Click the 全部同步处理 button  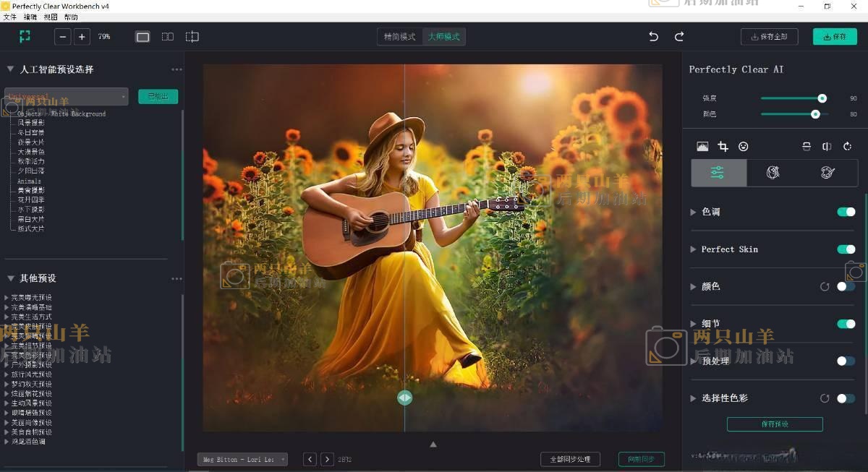(x=570, y=460)
